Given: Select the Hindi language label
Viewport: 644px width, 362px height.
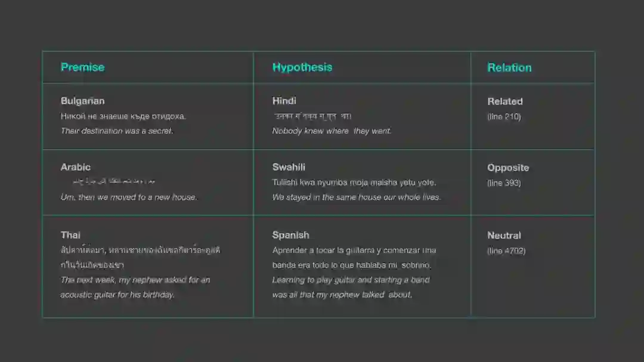Looking at the screenshot, I should pyautogui.click(x=284, y=101).
